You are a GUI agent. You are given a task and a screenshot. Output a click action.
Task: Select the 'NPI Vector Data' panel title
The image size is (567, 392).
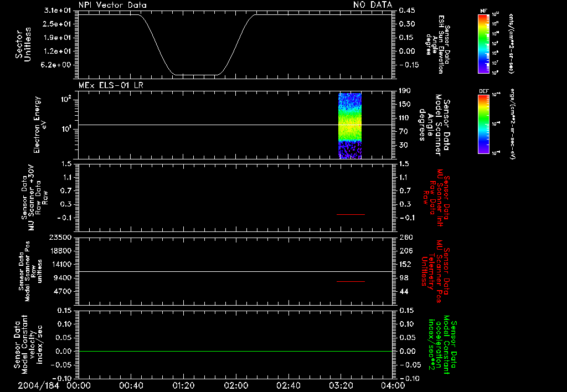point(112,5)
